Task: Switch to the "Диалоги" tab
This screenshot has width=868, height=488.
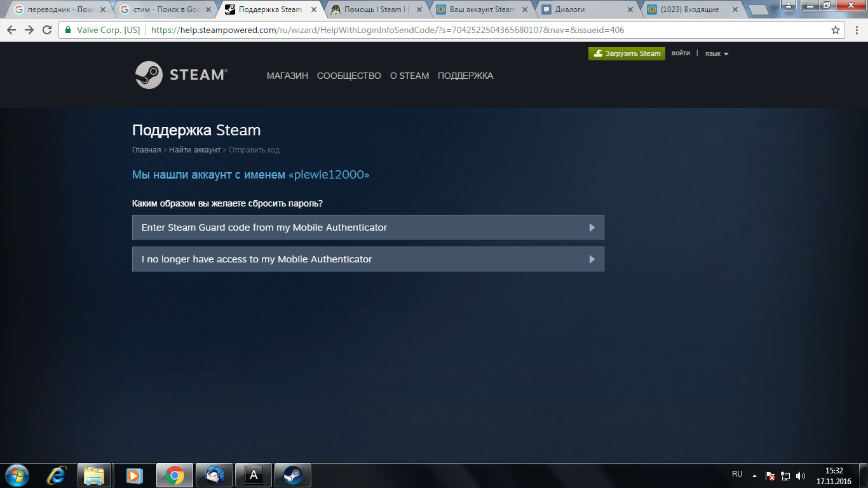Action: pyautogui.click(x=587, y=10)
